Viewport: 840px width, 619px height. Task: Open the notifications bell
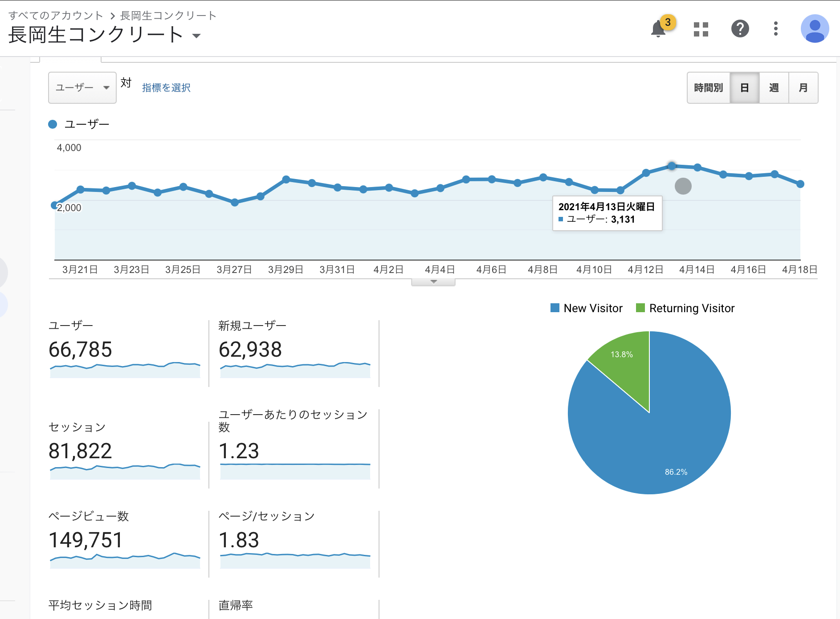coord(658,29)
